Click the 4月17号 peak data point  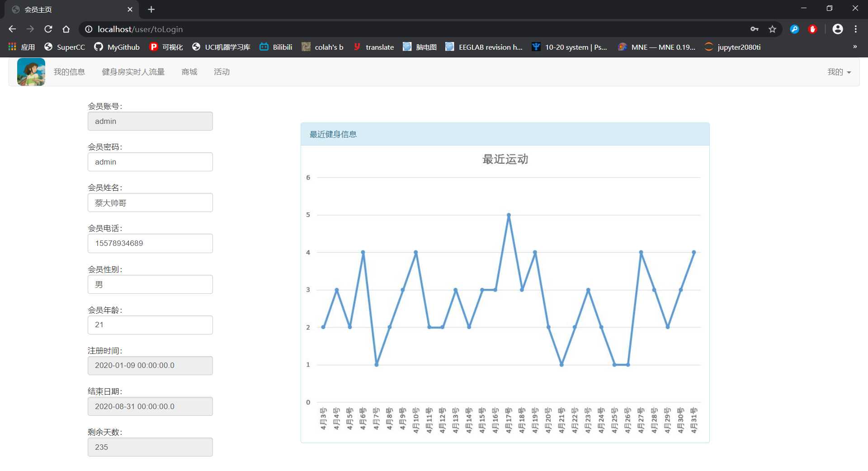coord(509,215)
